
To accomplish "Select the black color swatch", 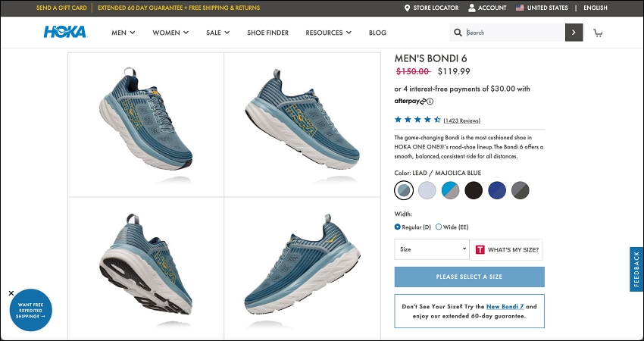I will coord(474,190).
